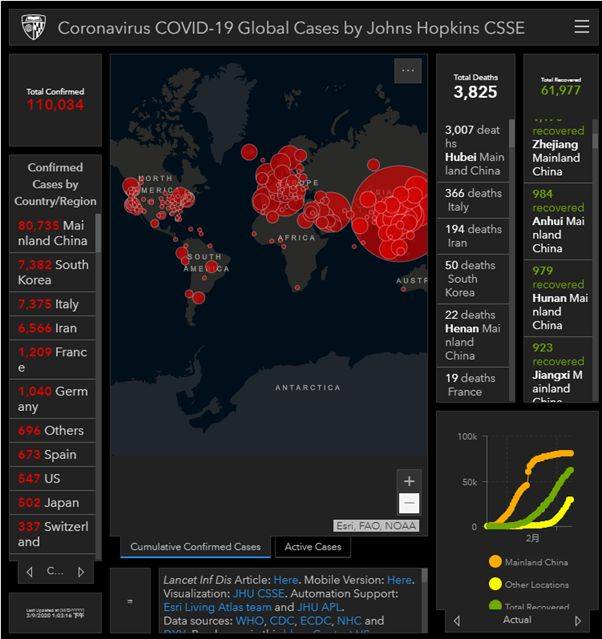Select South Korea row with 7,382 cases
Image resolution: width=602 pixels, height=639 pixels.
coord(52,272)
